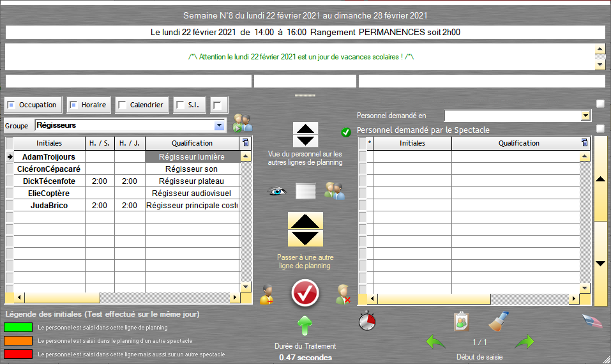This screenshot has height=364, width=611.
Task: Click the paintbrush cleanup icon
Action: [x=499, y=321]
